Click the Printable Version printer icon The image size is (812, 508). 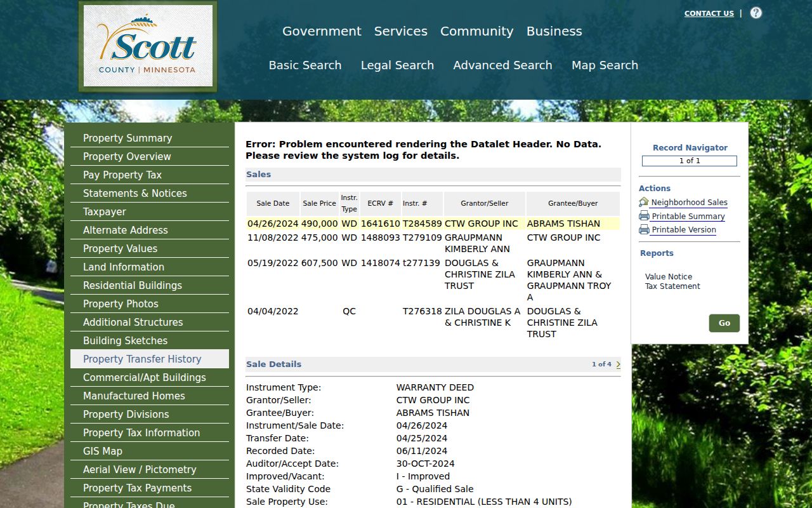click(x=644, y=229)
